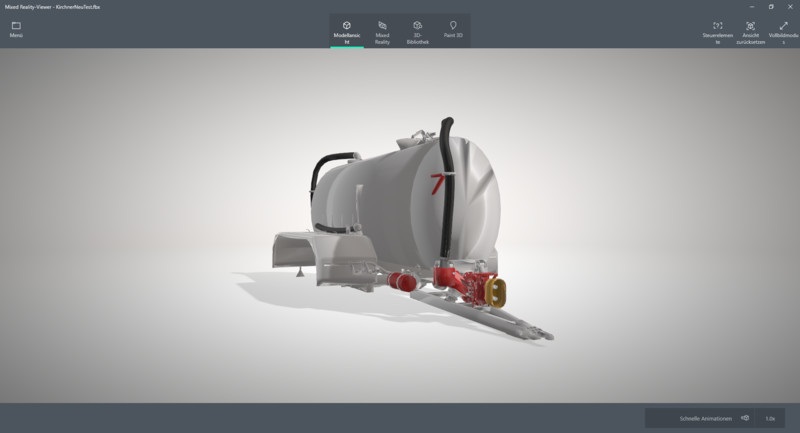This screenshot has width=800, height=433.
Task: Open the Schnelle Animationen selector
Action: (x=705, y=418)
